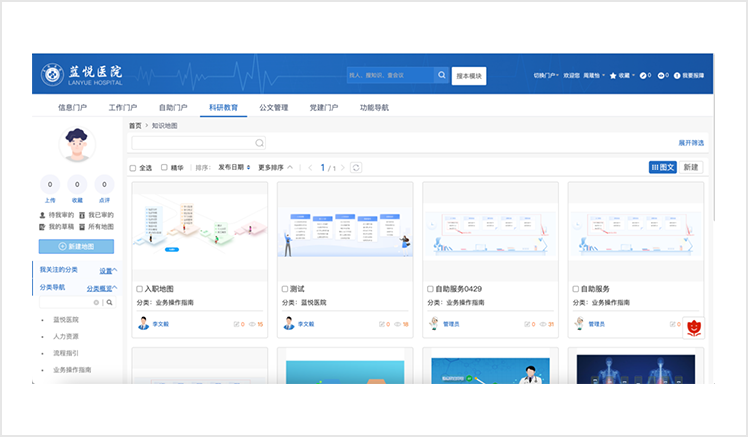The height and width of the screenshot is (437, 748).
Task: Click the 新建地图 button
Action: (76, 246)
